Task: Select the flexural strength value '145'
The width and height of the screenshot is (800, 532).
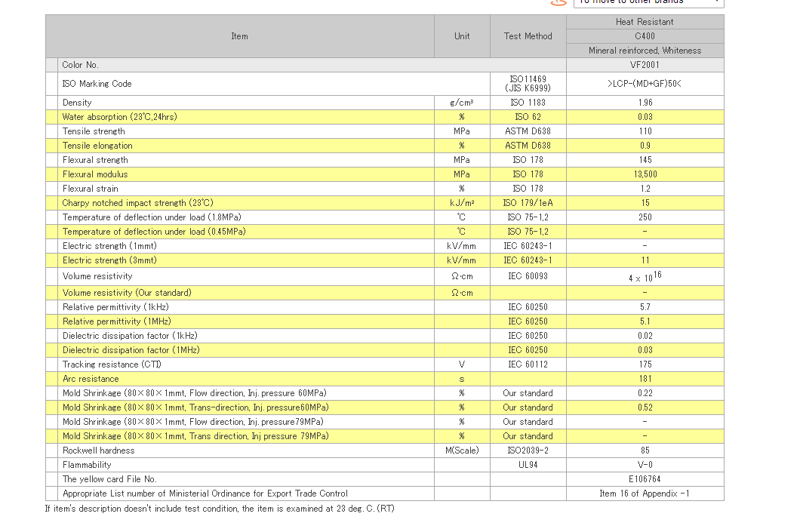Action: tap(645, 160)
